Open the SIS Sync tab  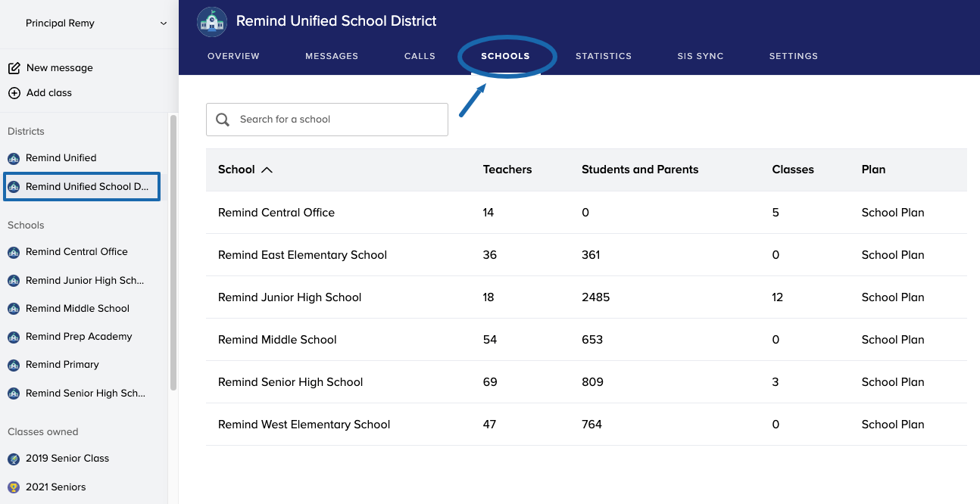point(700,56)
